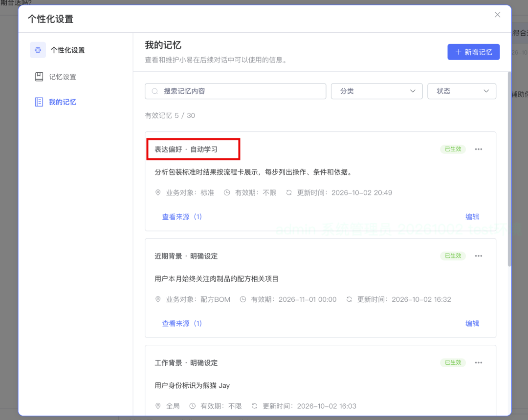
Task: Open 个性化设置 in the sidebar
Action: (67, 50)
